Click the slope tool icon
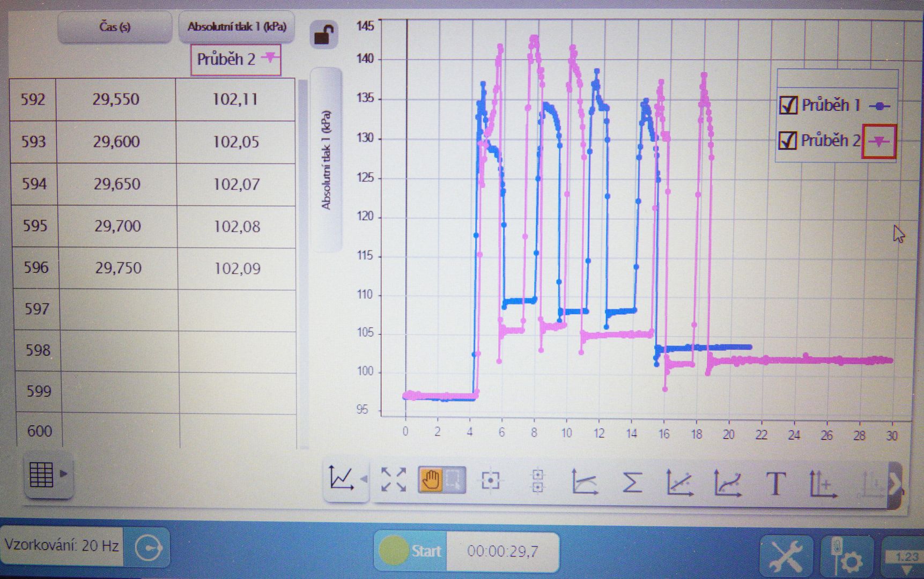 click(x=585, y=481)
